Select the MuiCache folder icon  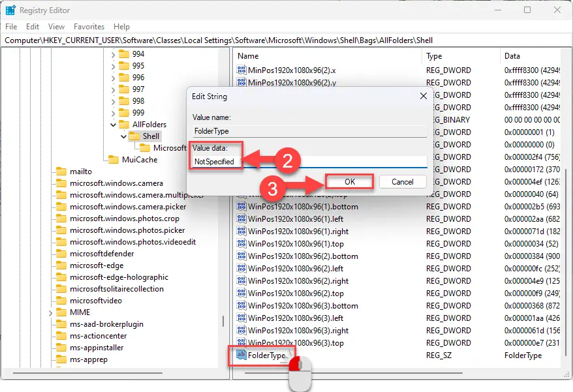pyautogui.click(x=114, y=160)
